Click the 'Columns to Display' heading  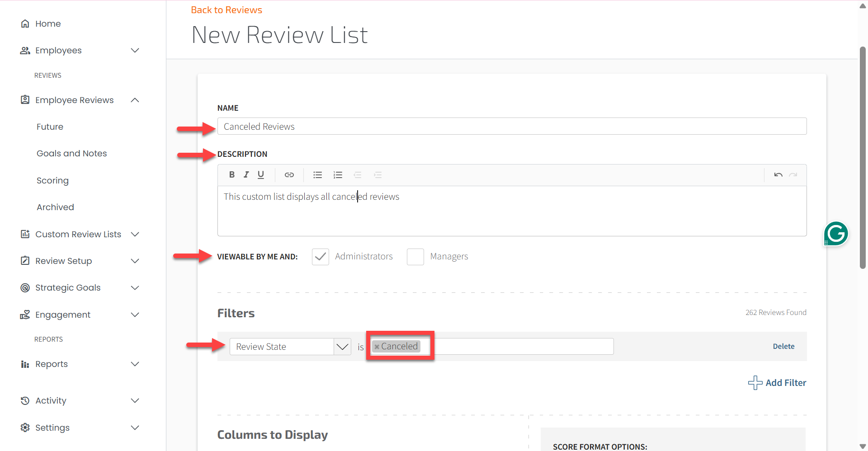[273, 435]
